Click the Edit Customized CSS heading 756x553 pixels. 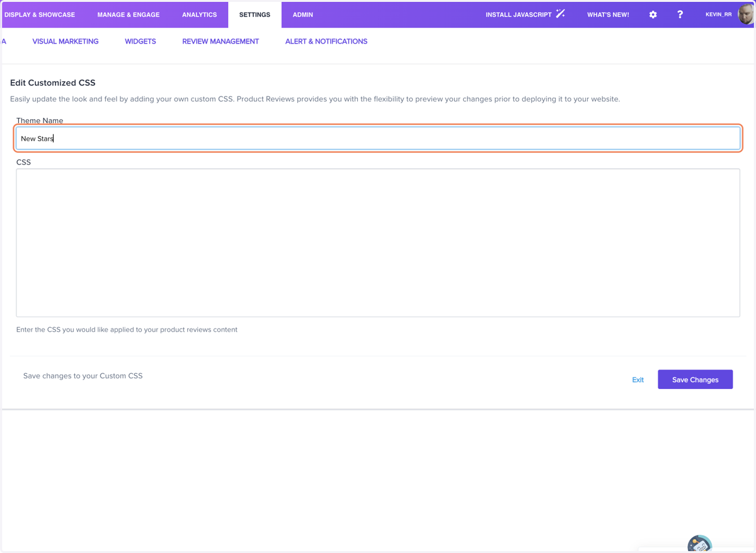[53, 83]
